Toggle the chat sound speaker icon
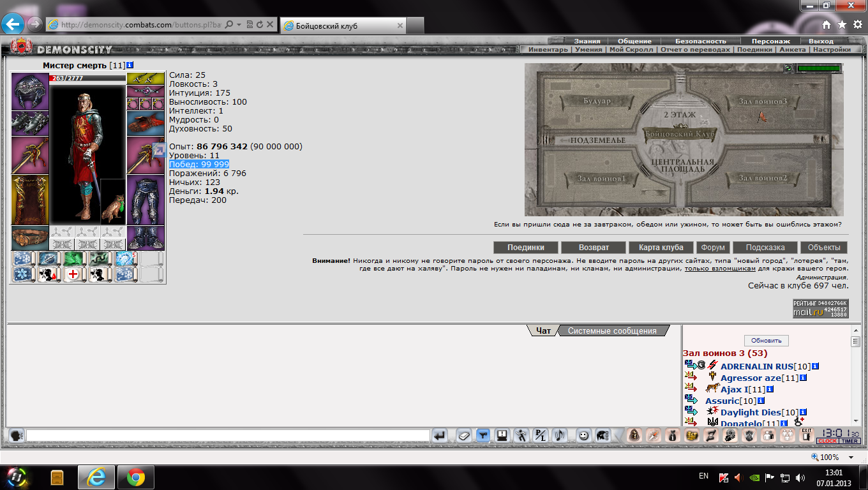This screenshot has height=490, width=868. pos(560,436)
